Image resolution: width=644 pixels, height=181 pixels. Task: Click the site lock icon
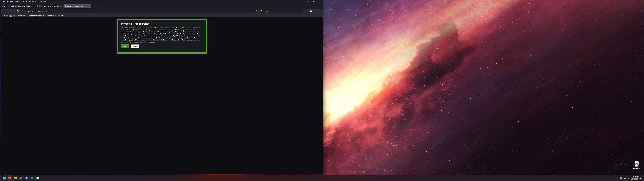pos(26,11)
